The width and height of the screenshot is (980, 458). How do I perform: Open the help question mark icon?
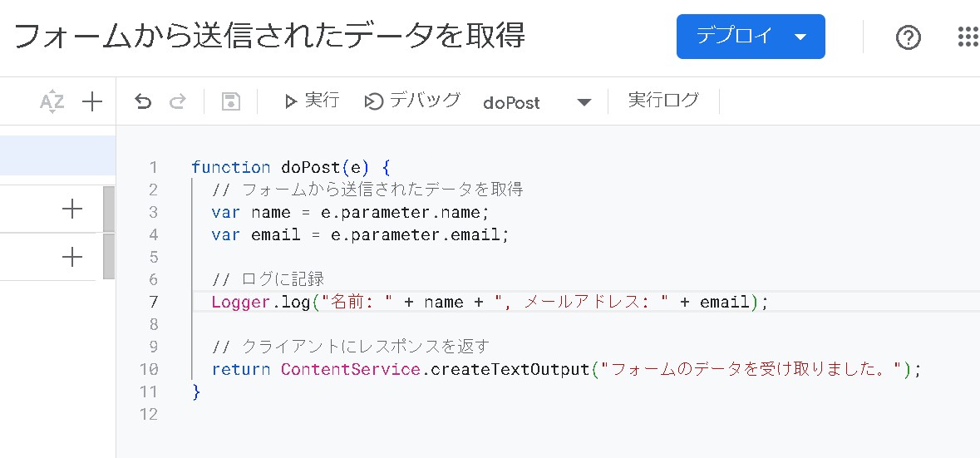click(908, 37)
